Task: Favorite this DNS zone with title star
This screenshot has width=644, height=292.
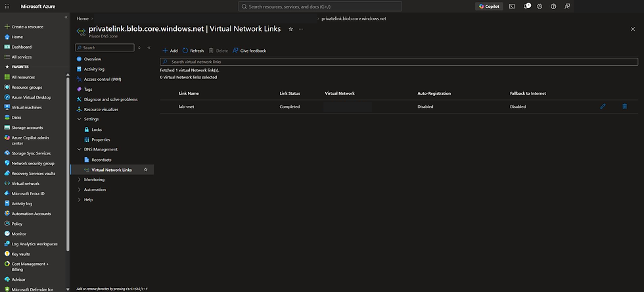Action: pos(290,29)
